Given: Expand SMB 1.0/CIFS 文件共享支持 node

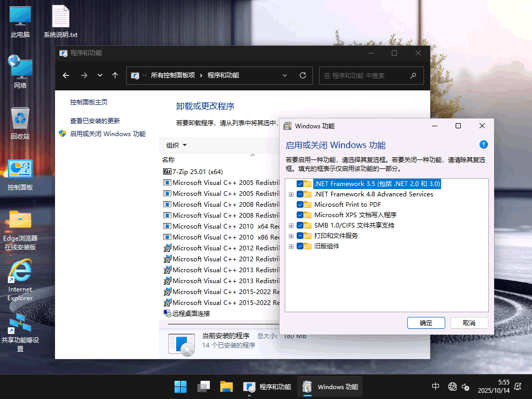Looking at the screenshot, I should pos(291,225).
